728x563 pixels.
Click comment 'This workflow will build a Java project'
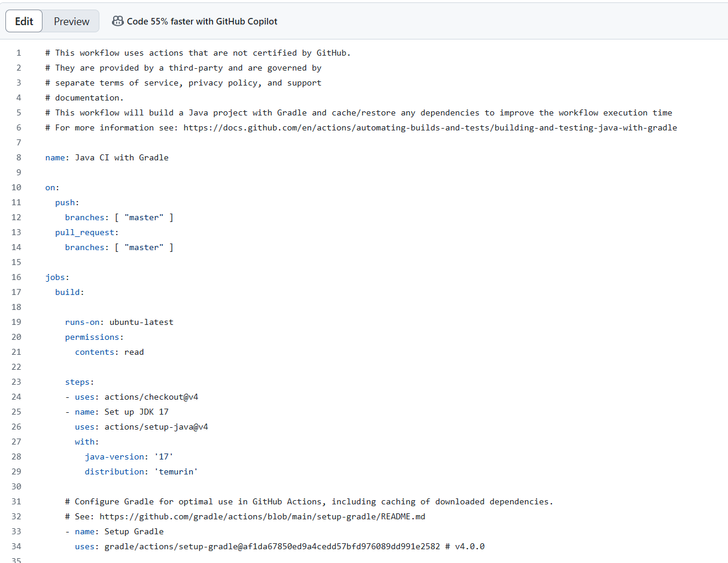(359, 112)
